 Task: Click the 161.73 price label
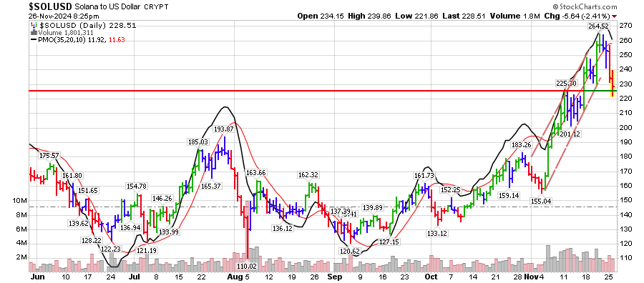pos(424,176)
